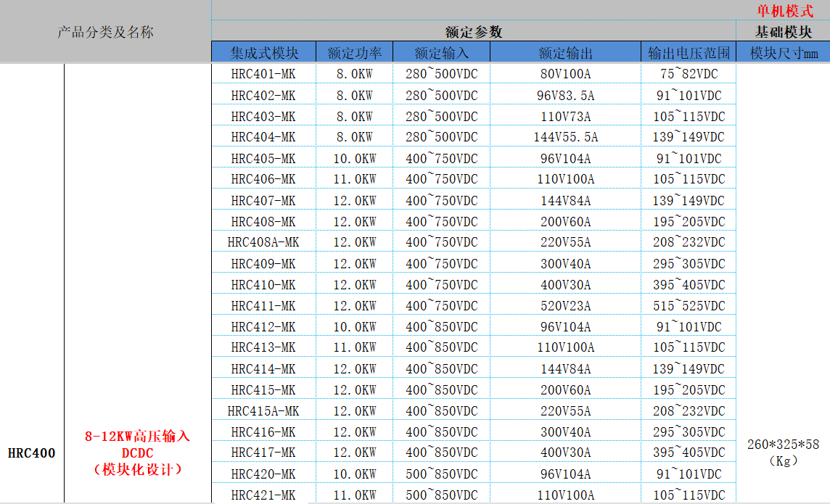Click the HRC408A-MK model cell
The width and height of the screenshot is (830, 504).
263,241
